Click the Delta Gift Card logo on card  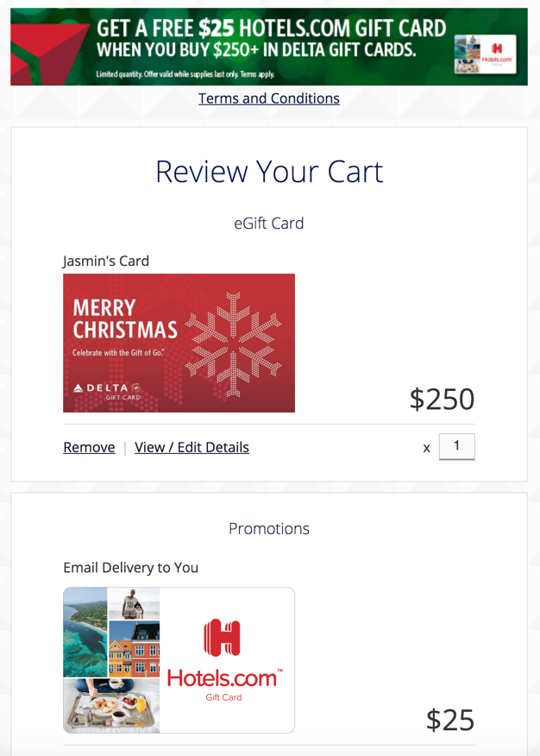(107, 392)
